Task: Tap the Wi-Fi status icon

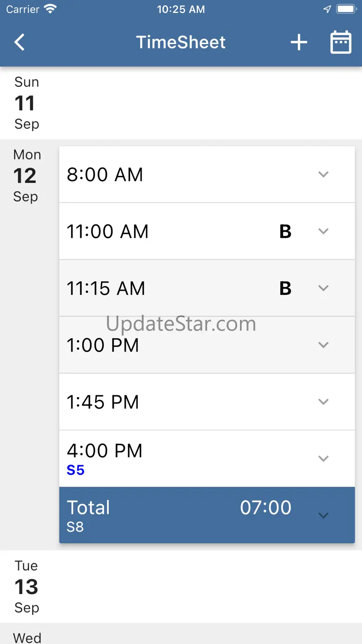Action: pyautogui.click(x=50, y=9)
